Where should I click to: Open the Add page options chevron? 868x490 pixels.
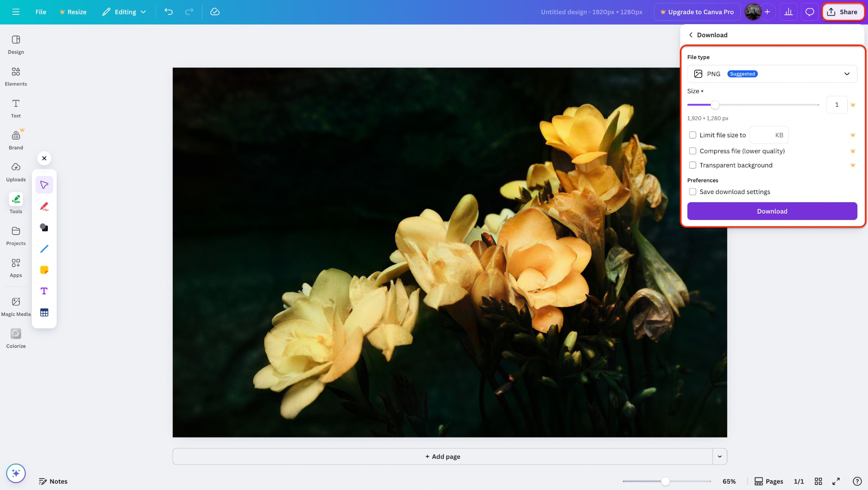720,457
